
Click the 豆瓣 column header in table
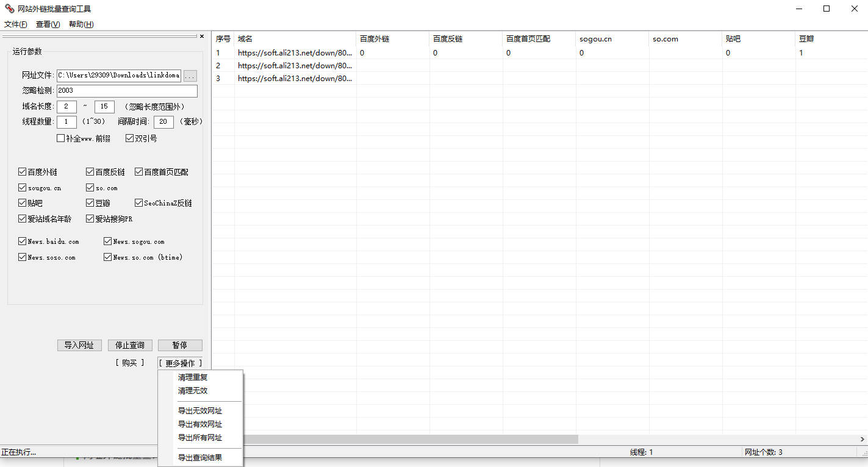coord(831,38)
